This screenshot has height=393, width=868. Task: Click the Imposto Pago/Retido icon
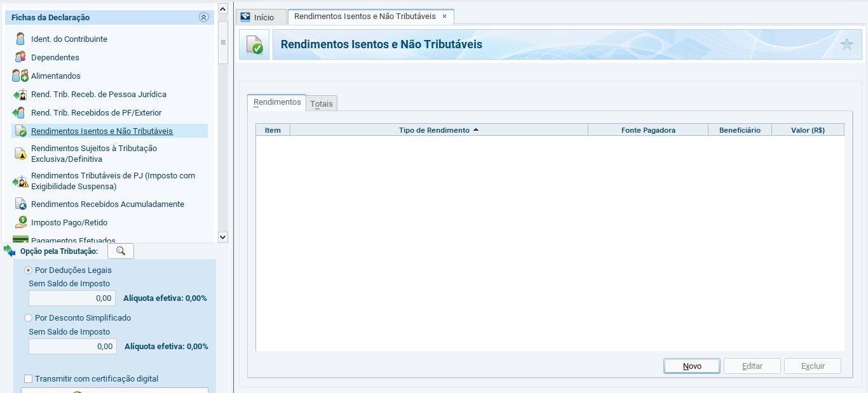pos(20,223)
